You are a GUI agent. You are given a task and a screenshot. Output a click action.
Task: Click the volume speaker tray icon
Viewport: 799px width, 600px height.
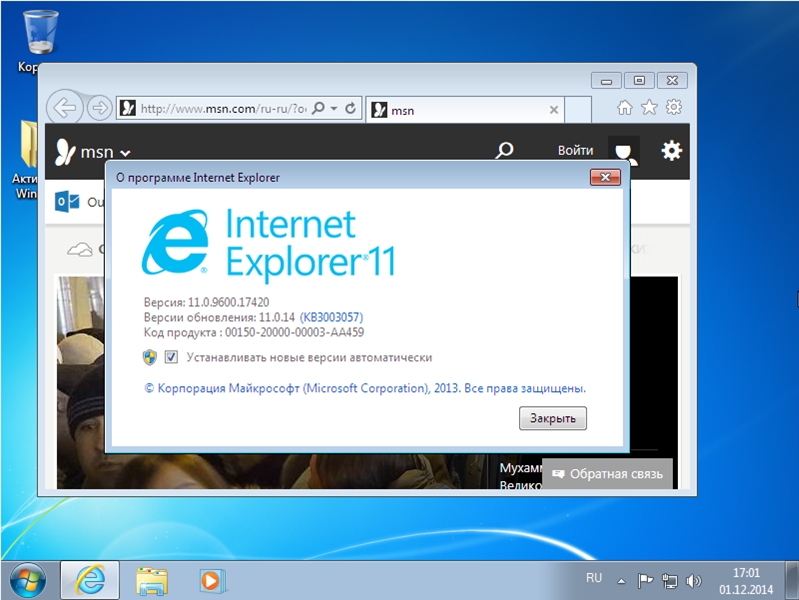click(x=694, y=581)
